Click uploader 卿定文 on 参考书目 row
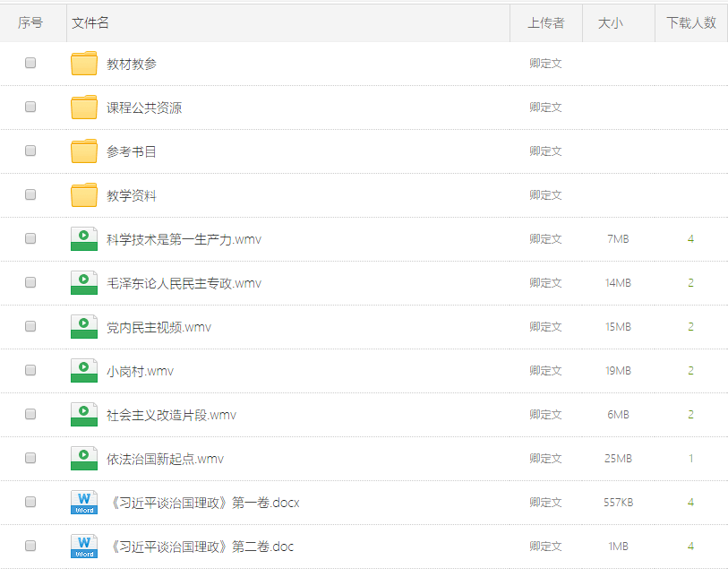728x577 pixels. 545,151
